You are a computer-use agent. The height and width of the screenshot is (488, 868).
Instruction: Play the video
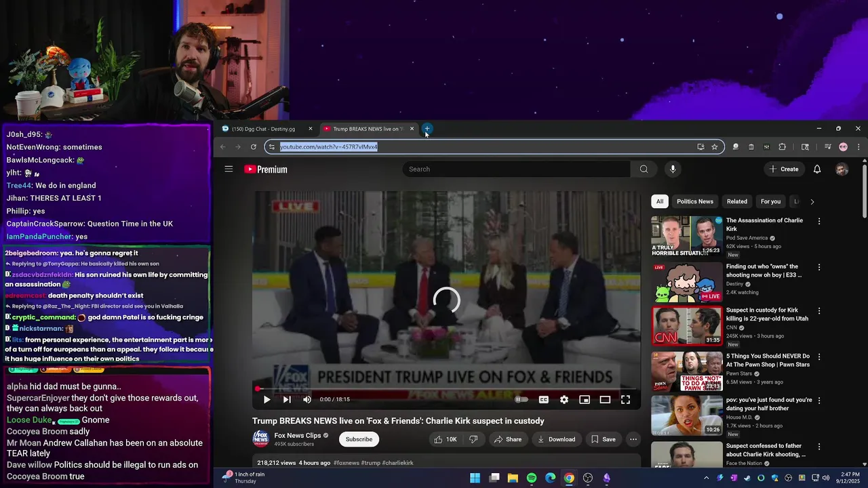[x=267, y=399]
